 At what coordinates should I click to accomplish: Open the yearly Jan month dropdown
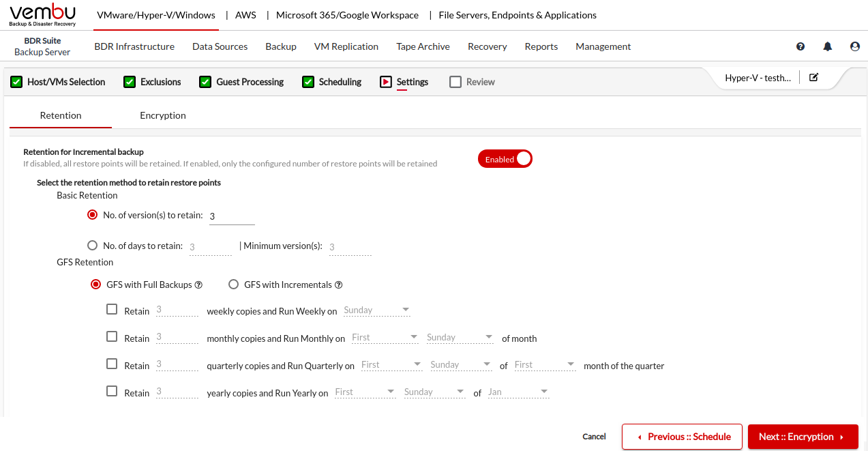pyautogui.click(x=518, y=392)
